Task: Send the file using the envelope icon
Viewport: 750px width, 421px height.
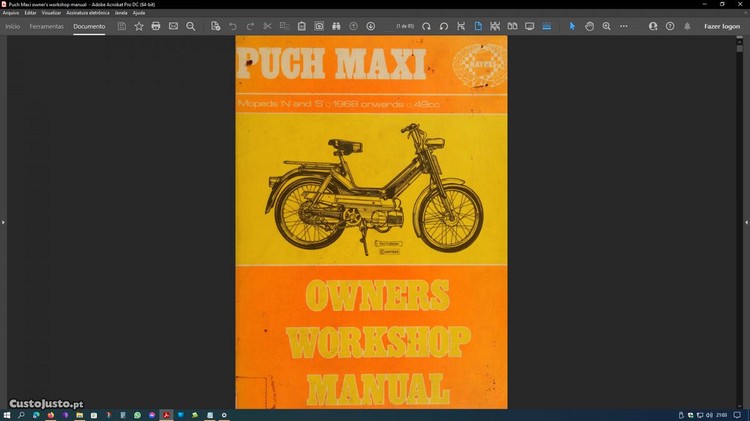Action: [173, 26]
